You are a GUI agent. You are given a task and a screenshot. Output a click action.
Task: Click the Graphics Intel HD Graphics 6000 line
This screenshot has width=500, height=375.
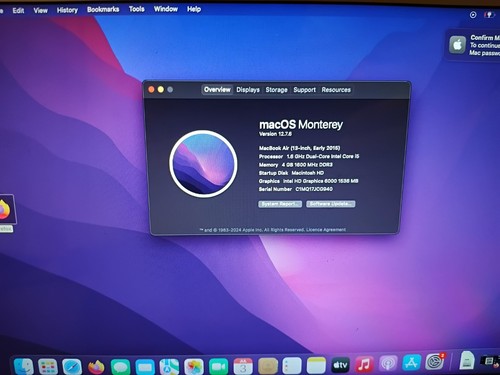point(308,181)
